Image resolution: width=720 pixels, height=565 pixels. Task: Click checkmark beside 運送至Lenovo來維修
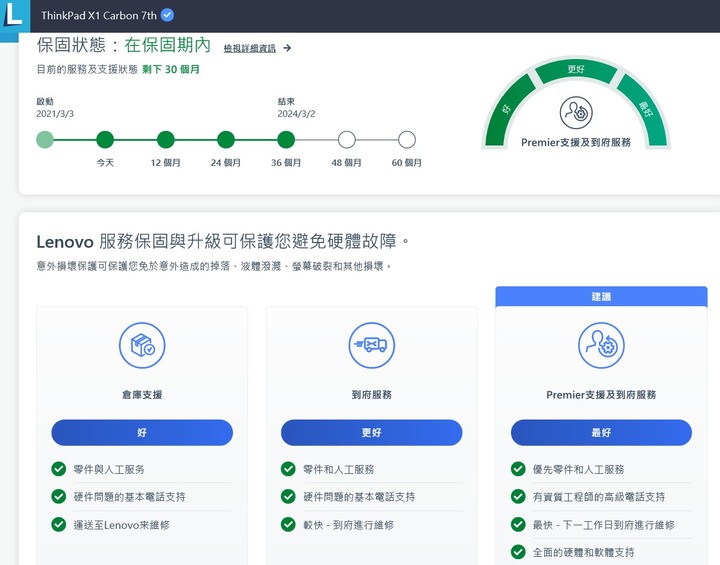[59, 524]
